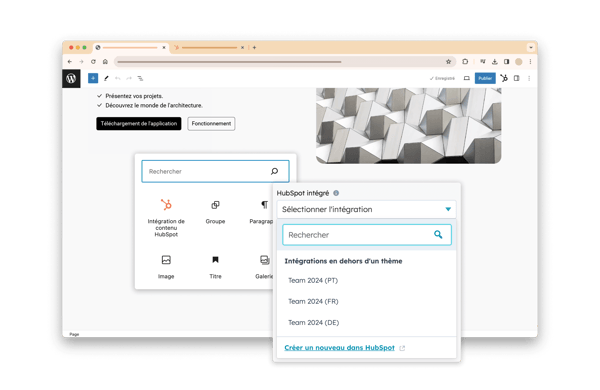
Task: Open browser extensions puzzle icon
Action: (x=465, y=62)
